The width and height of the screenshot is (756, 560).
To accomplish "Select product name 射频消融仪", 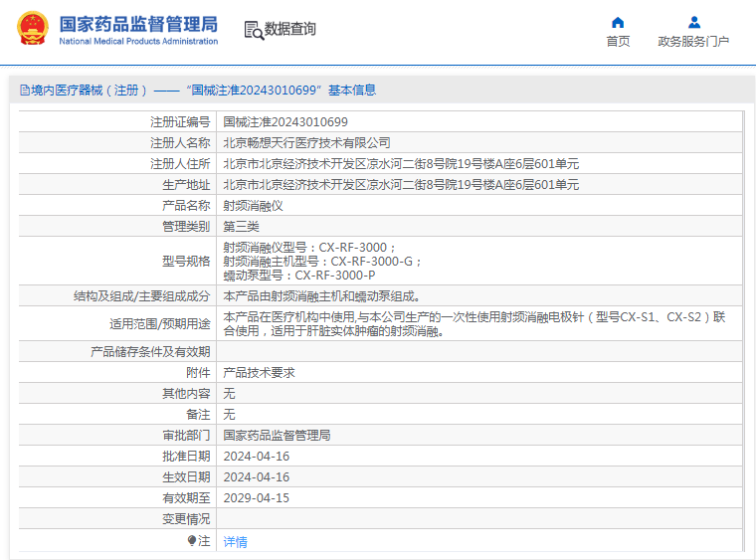I will pyautogui.click(x=253, y=206).
